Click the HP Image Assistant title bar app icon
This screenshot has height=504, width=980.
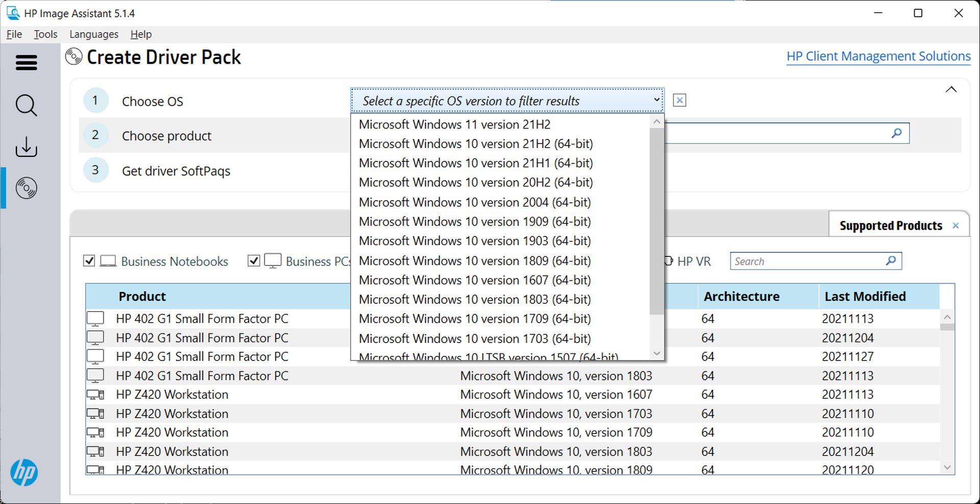point(13,13)
